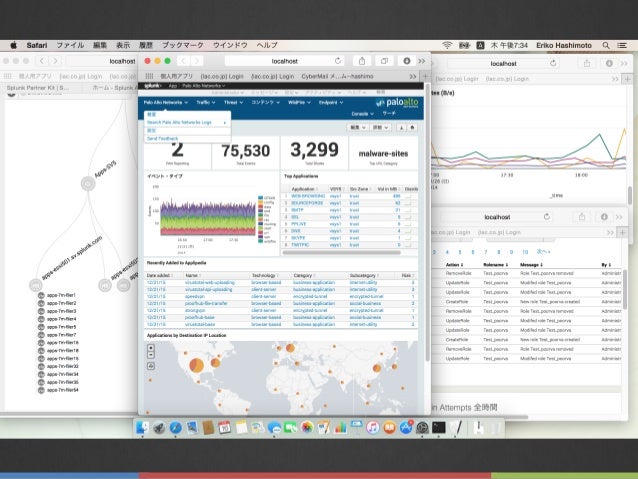Sort the lower-right table by Message column
Viewport: 638px width, 479px height.
pos(531,265)
